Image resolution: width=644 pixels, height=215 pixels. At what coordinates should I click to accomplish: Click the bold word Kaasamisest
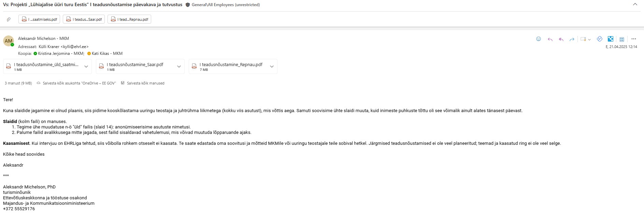click(x=16, y=143)
